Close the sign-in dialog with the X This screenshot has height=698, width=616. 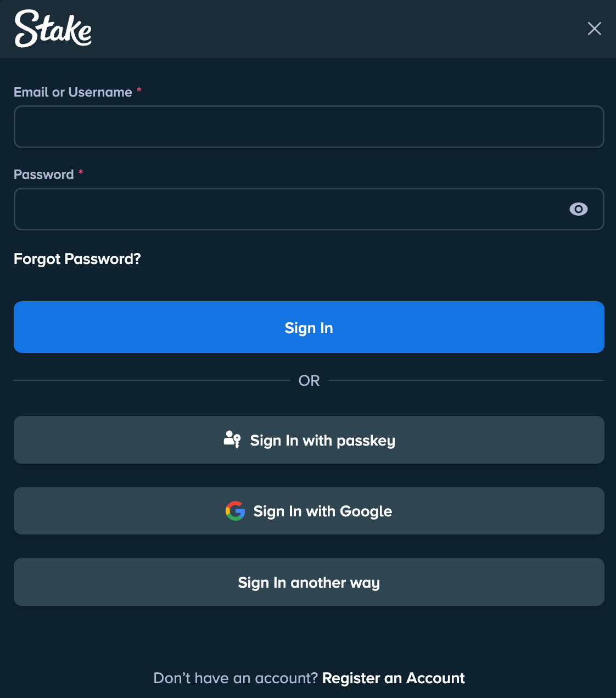pyautogui.click(x=594, y=29)
